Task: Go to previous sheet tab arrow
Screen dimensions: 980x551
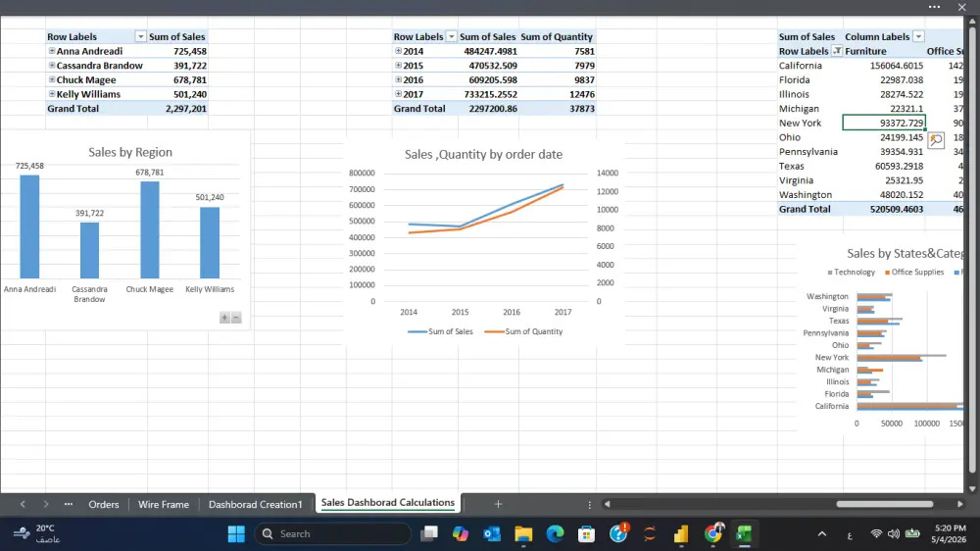Action: [24, 504]
